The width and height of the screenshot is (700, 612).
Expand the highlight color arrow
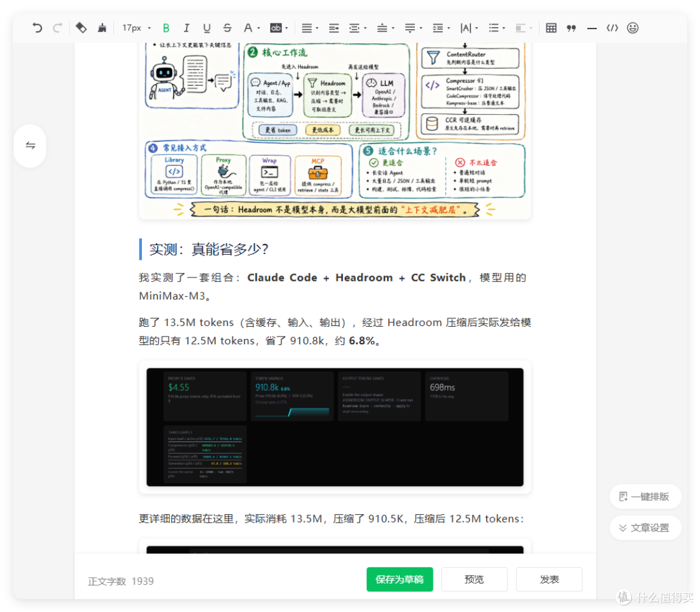pyautogui.click(x=286, y=28)
